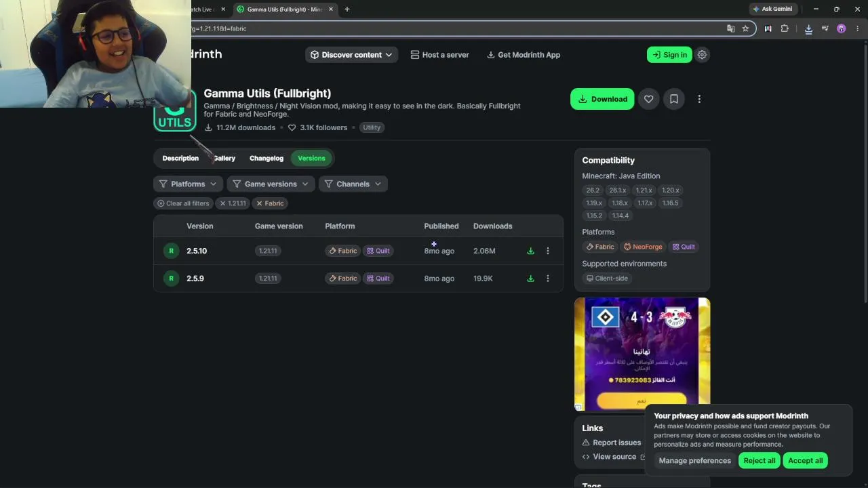868x488 pixels.
Task: Select the Gamma Utils browser tab
Action: [285, 9]
